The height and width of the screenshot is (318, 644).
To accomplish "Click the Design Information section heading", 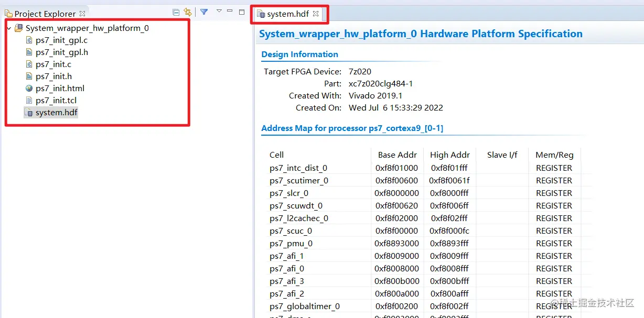I will click(299, 54).
